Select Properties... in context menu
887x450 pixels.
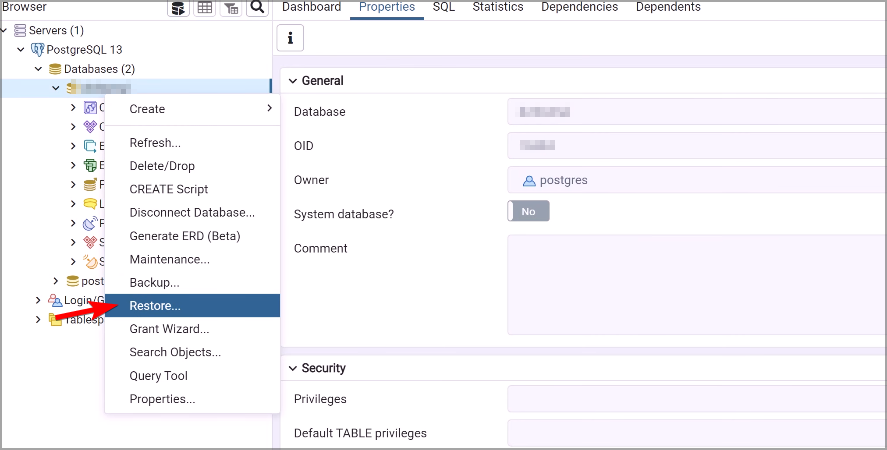coord(192,399)
